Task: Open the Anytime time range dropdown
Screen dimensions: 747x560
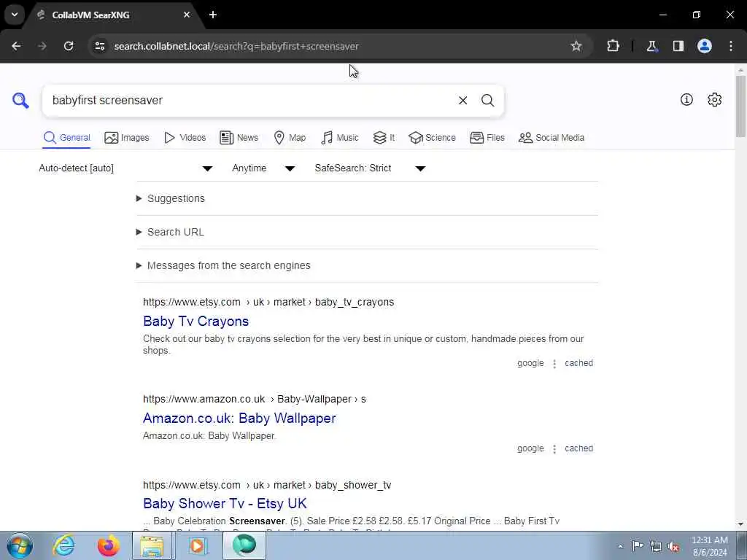Action: 263,168
